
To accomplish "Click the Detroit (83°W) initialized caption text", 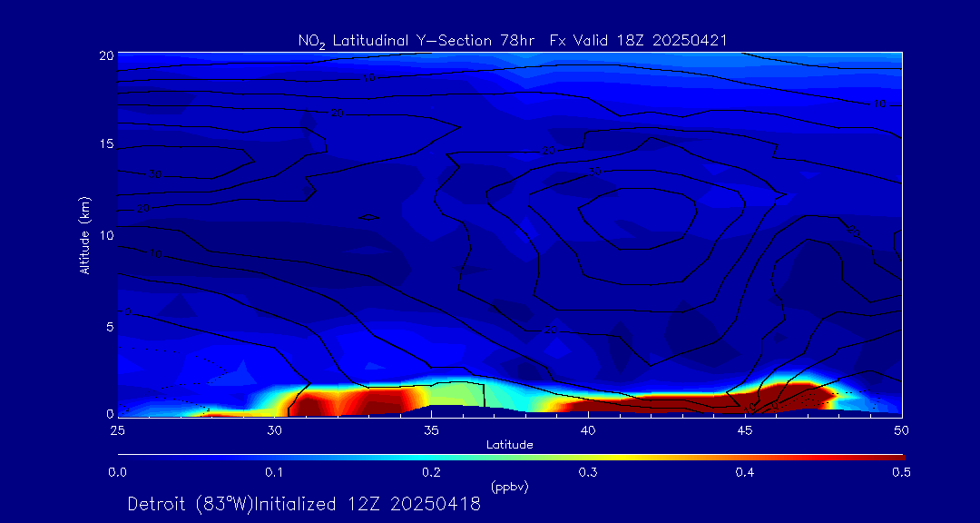I will point(304,505).
